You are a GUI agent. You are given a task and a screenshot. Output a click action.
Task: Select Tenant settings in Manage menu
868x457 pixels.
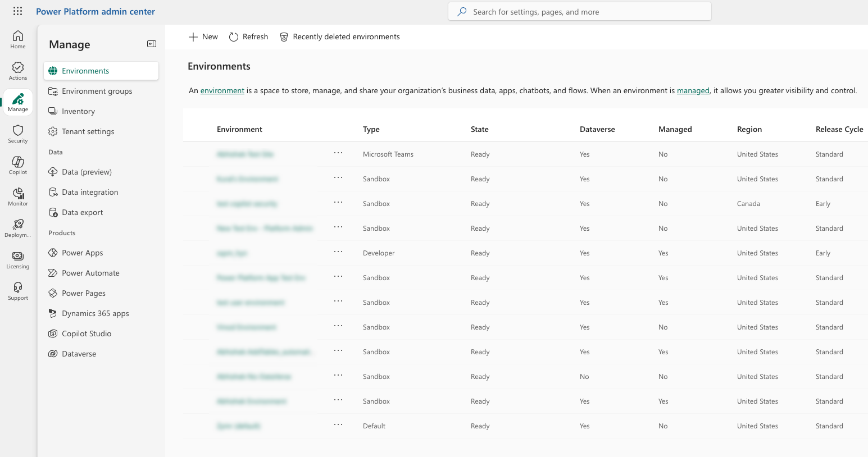[x=88, y=131]
